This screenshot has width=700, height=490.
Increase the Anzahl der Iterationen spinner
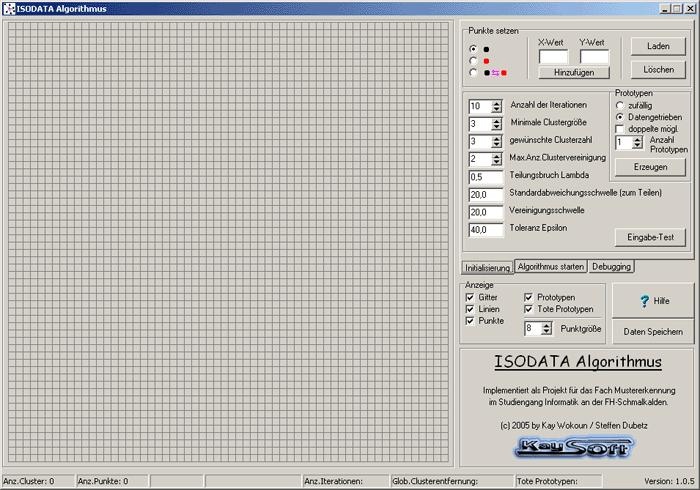(497, 102)
